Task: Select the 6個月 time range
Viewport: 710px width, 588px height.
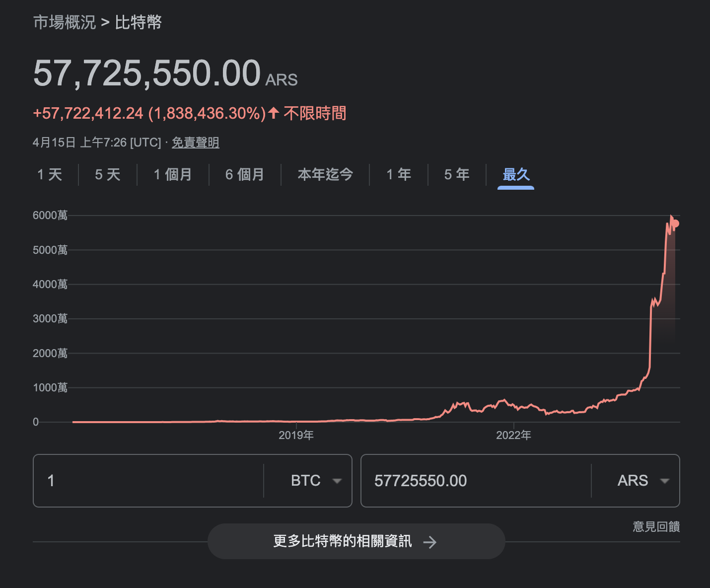Action: click(245, 175)
